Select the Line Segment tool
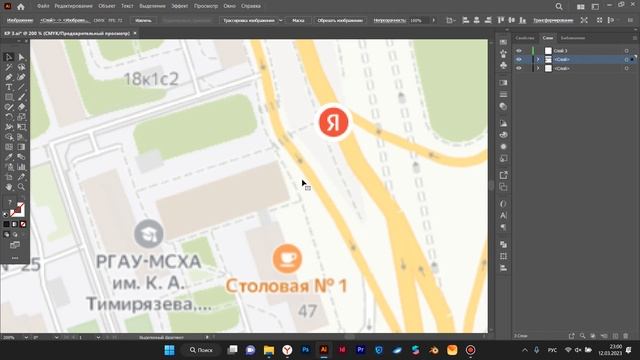The image size is (640, 360). coord(21,87)
